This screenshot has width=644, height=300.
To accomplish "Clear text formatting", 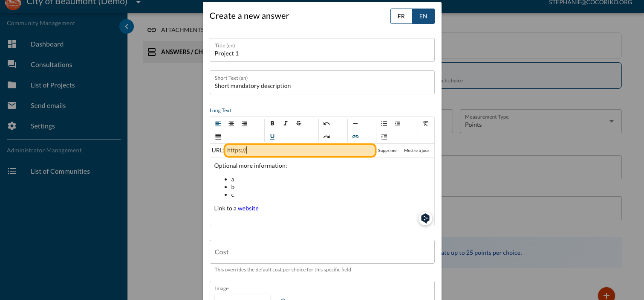I will (x=425, y=123).
